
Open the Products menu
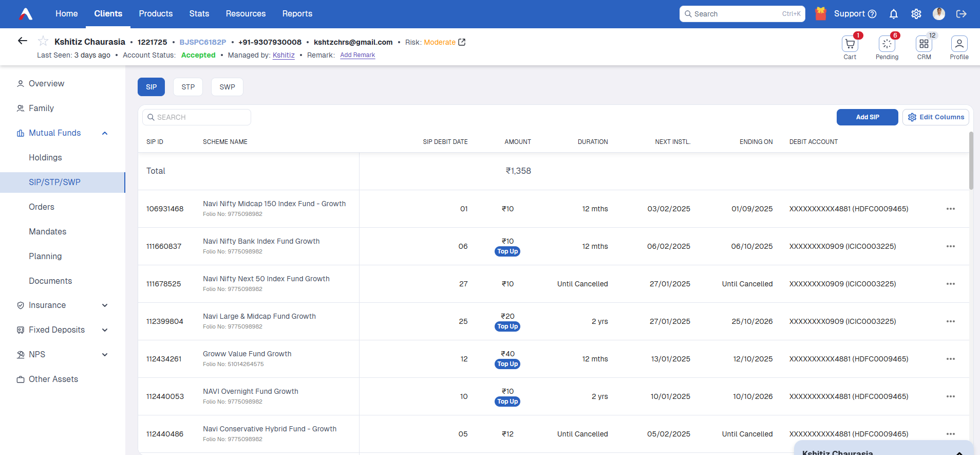[x=156, y=14]
